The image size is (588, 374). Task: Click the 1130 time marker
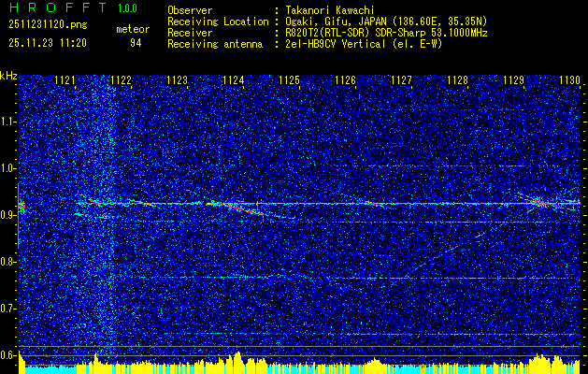pos(569,80)
